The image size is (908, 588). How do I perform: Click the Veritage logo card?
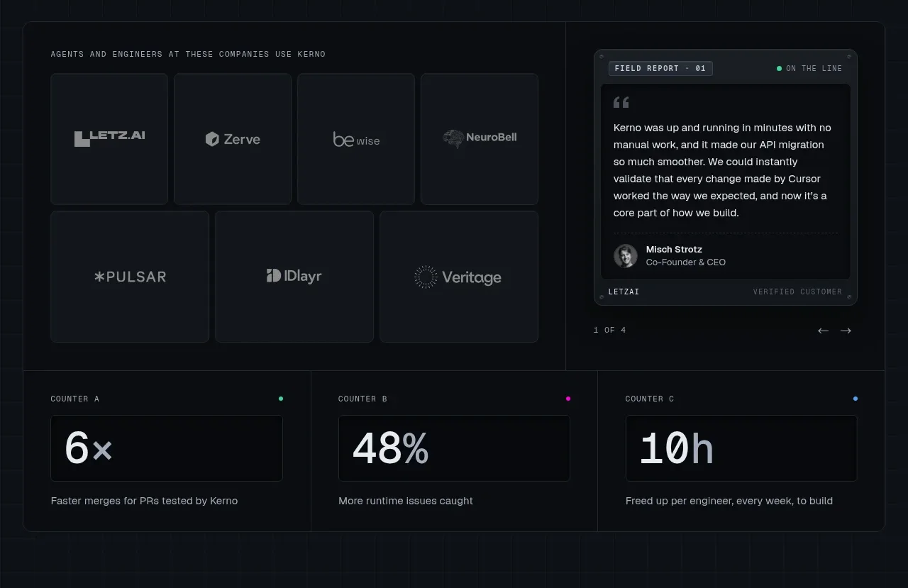coord(459,277)
